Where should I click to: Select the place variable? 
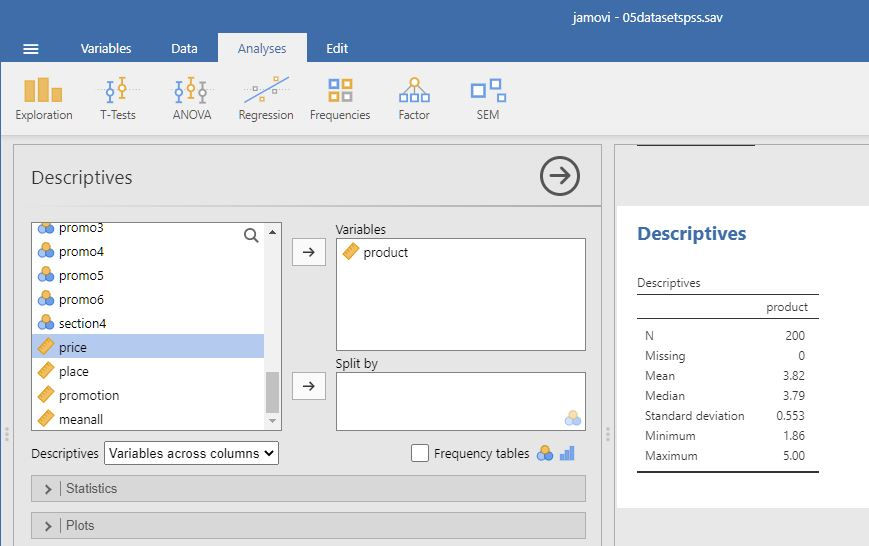pos(148,371)
